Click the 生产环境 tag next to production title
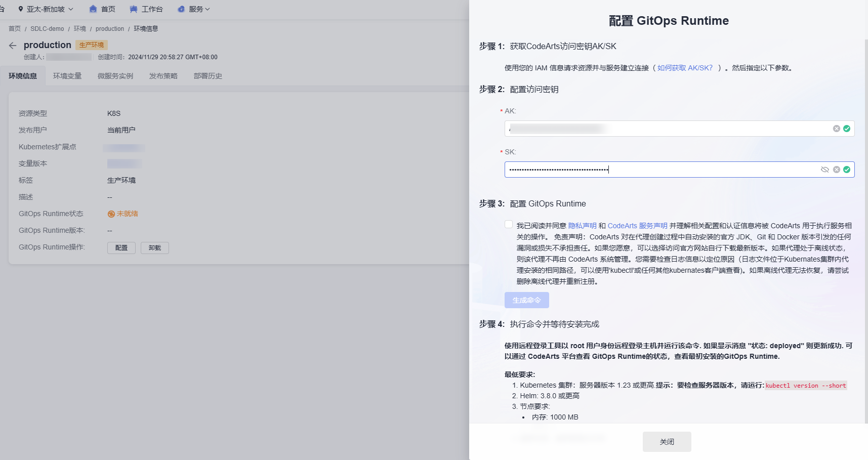The width and height of the screenshot is (868, 460). tap(92, 45)
